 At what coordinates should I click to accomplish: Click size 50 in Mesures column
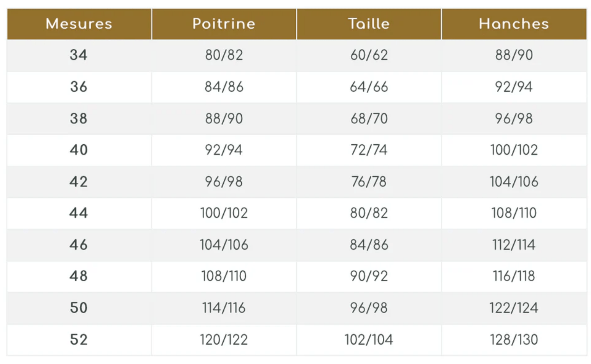click(x=78, y=308)
